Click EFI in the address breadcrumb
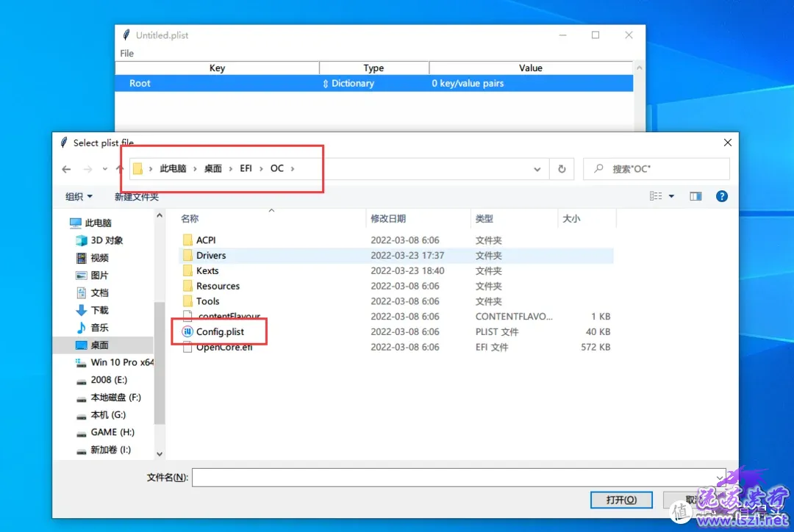Screen dimensions: 794x532 coord(246,168)
